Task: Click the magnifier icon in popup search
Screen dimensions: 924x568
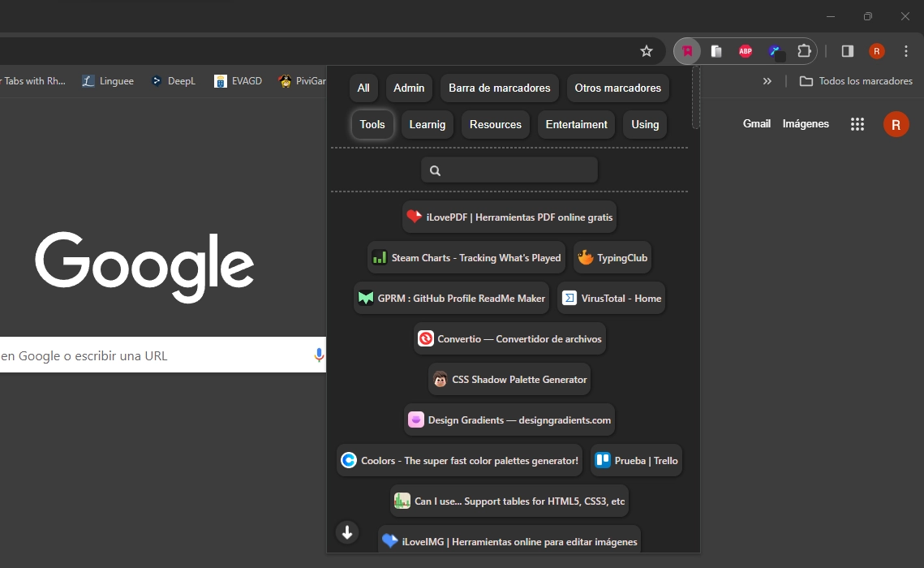Action: (436, 171)
